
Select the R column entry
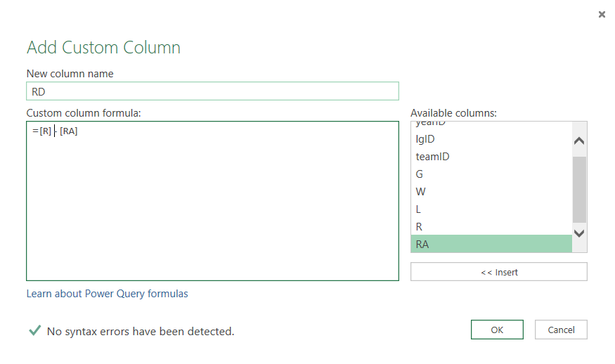click(420, 227)
